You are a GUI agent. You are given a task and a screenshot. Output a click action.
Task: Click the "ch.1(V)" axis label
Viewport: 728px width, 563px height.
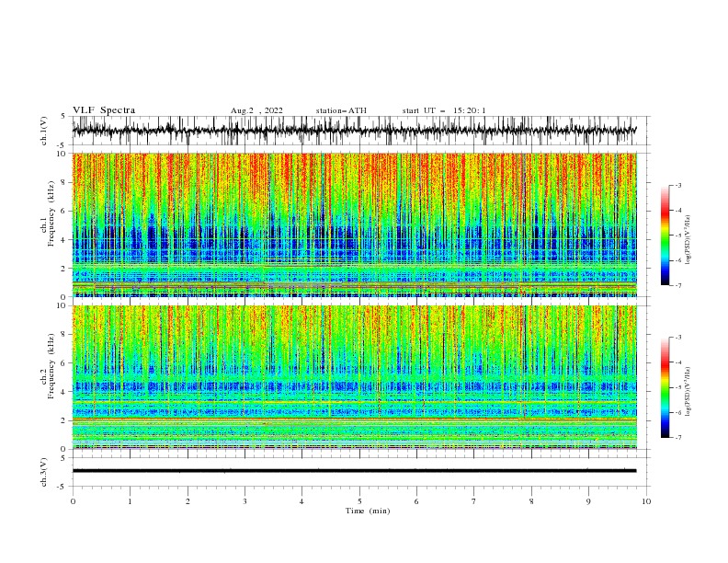coord(44,131)
